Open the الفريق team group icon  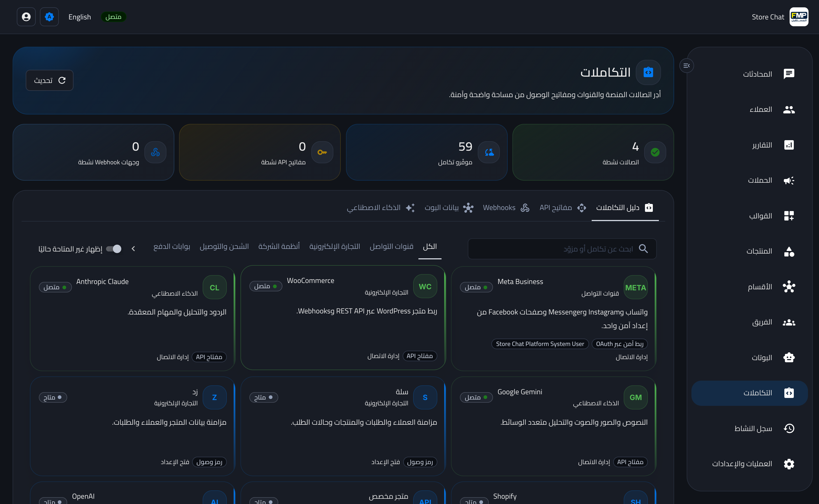[x=789, y=322]
